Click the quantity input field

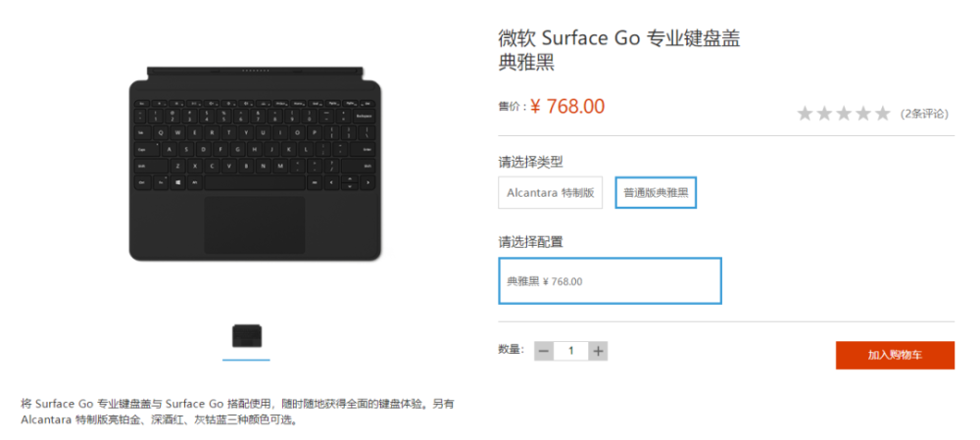(x=570, y=351)
